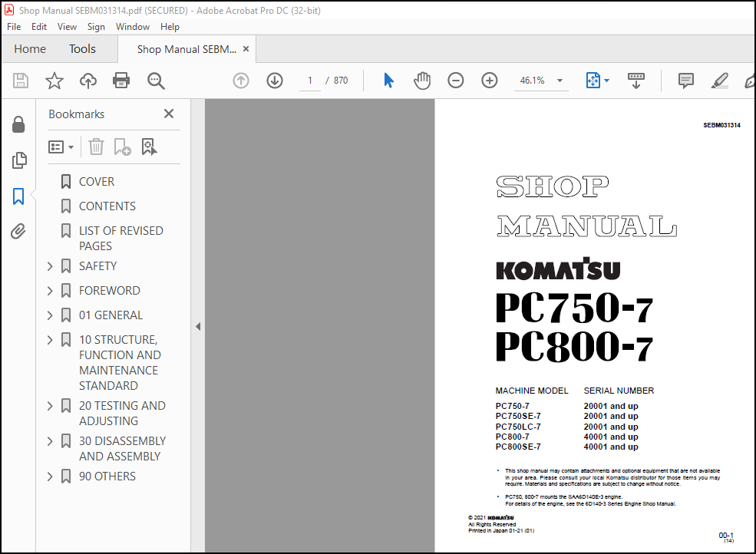Click the scrolling mode keyboard-arrow icon
The width and height of the screenshot is (756, 554).
click(636, 81)
